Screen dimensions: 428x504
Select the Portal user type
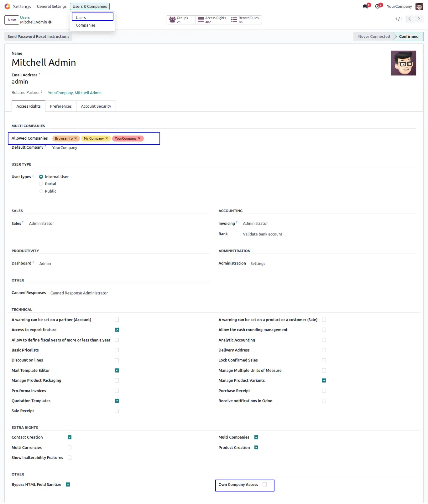(41, 184)
